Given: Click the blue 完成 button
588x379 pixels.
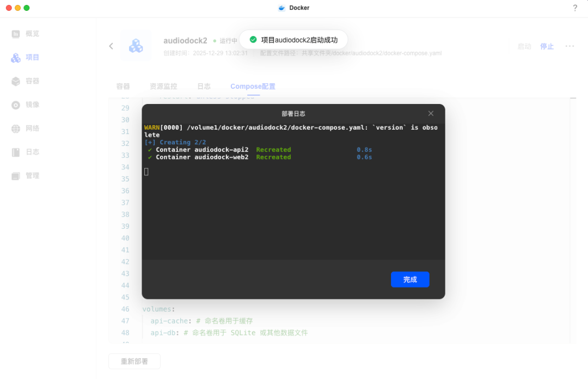Looking at the screenshot, I should click(410, 279).
